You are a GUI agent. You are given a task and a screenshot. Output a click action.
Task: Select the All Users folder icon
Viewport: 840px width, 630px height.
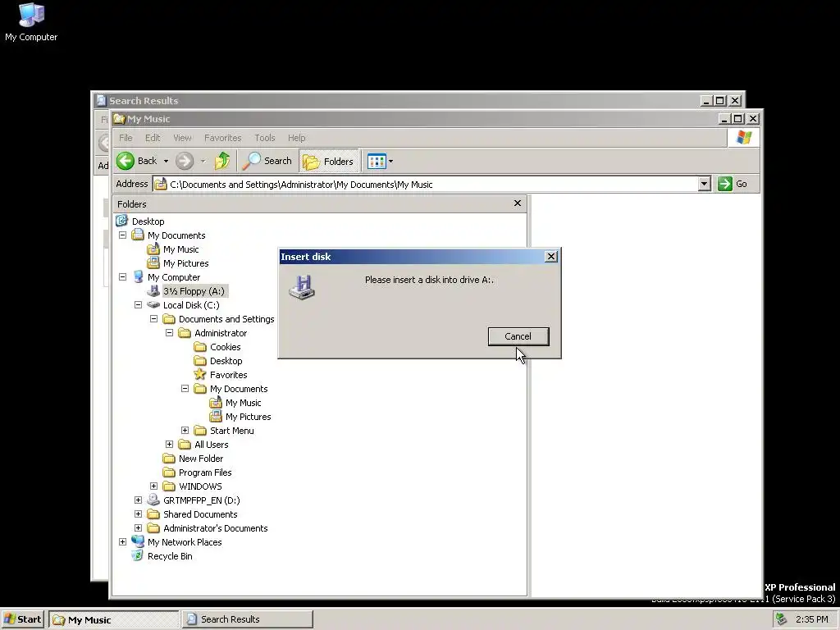point(185,444)
